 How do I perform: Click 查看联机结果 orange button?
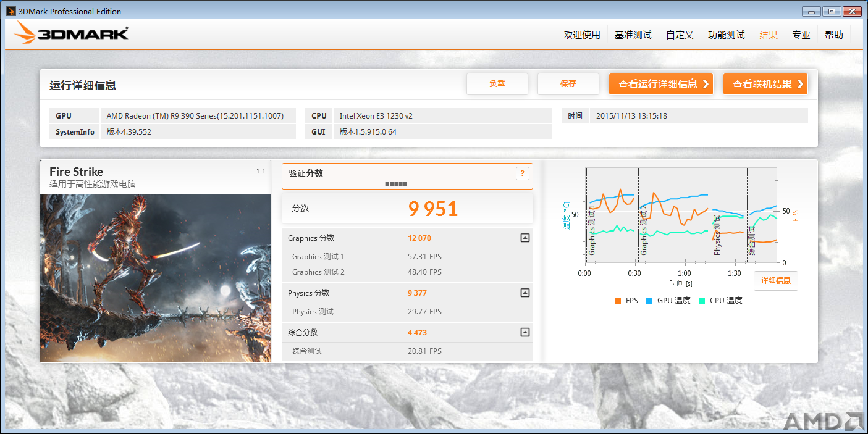765,84
